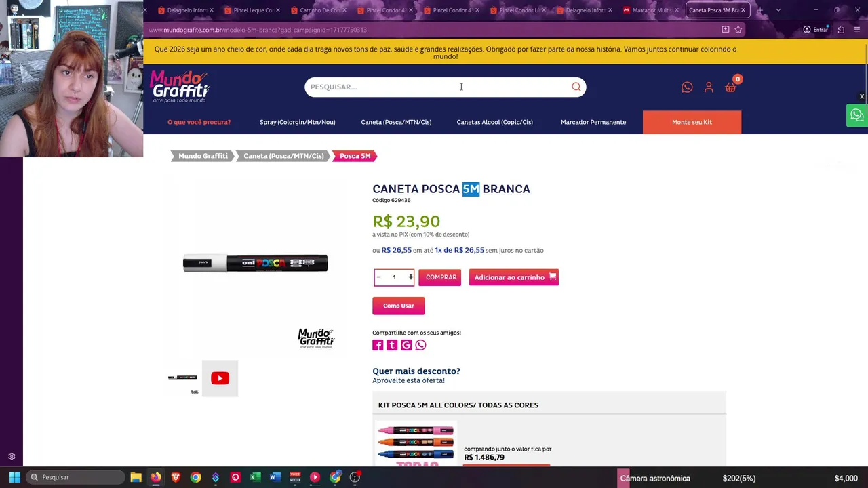This screenshot has height=488, width=868.
Task: Click the Kit Posca 5M colored pens image
Action: click(x=416, y=445)
